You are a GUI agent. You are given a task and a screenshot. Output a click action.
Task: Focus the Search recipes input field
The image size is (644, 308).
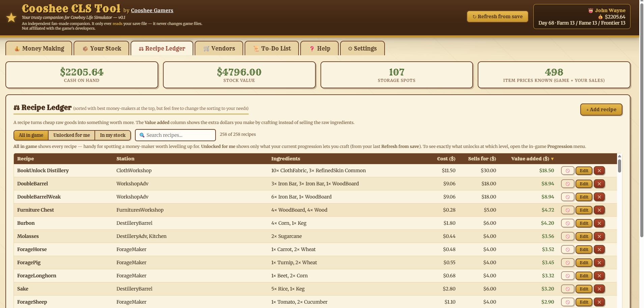click(x=175, y=135)
